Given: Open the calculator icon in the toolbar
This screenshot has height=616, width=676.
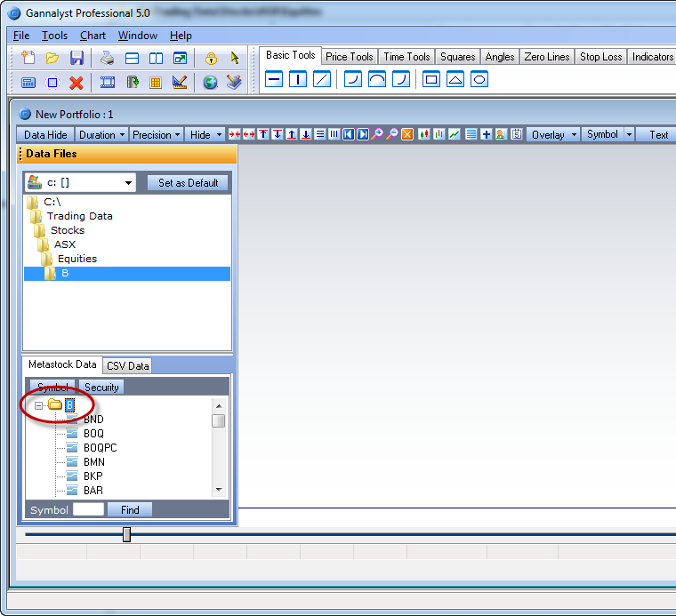Looking at the screenshot, I should click(28, 83).
